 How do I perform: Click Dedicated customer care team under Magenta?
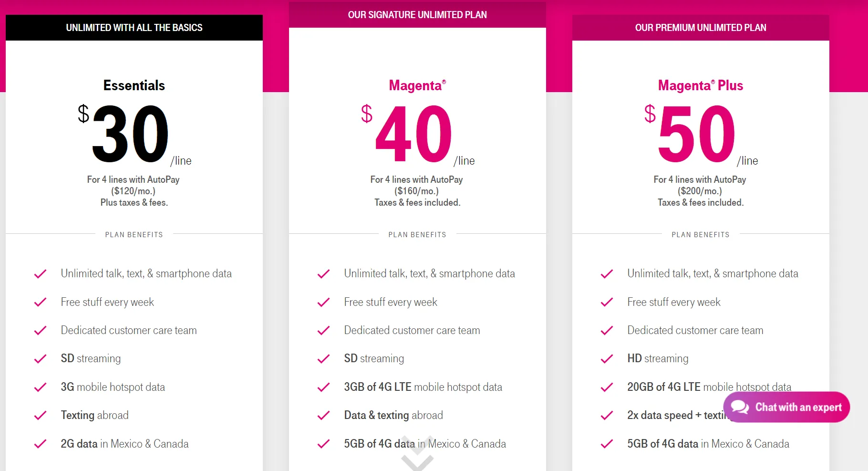tap(412, 330)
